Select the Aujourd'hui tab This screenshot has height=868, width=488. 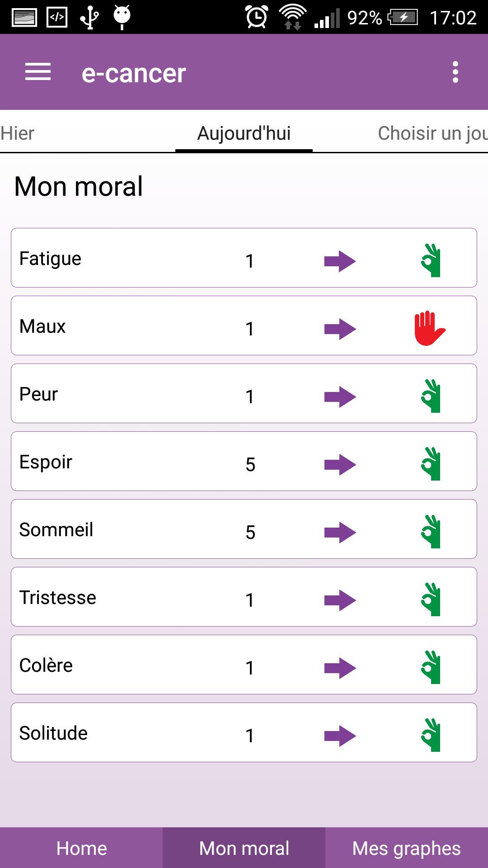(x=244, y=133)
